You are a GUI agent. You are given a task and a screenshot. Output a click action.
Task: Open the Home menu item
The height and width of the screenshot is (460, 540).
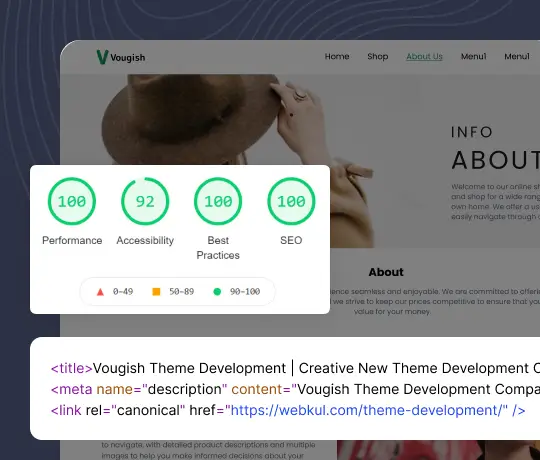click(337, 56)
